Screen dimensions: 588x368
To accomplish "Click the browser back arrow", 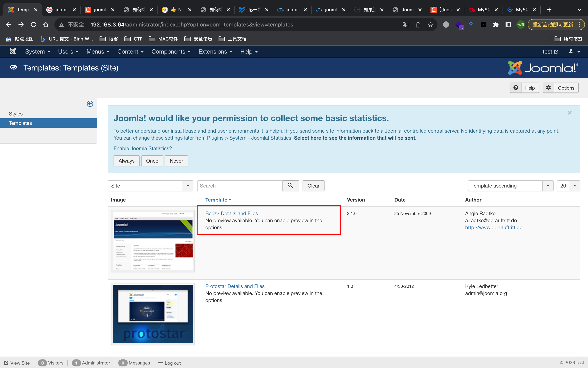I will (9, 25).
